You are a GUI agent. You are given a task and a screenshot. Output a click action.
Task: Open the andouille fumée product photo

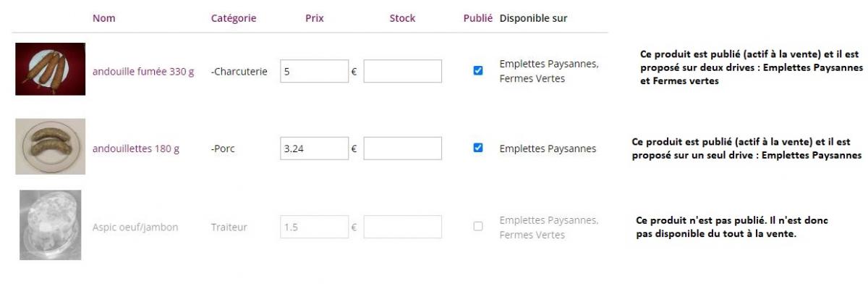point(51,70)
